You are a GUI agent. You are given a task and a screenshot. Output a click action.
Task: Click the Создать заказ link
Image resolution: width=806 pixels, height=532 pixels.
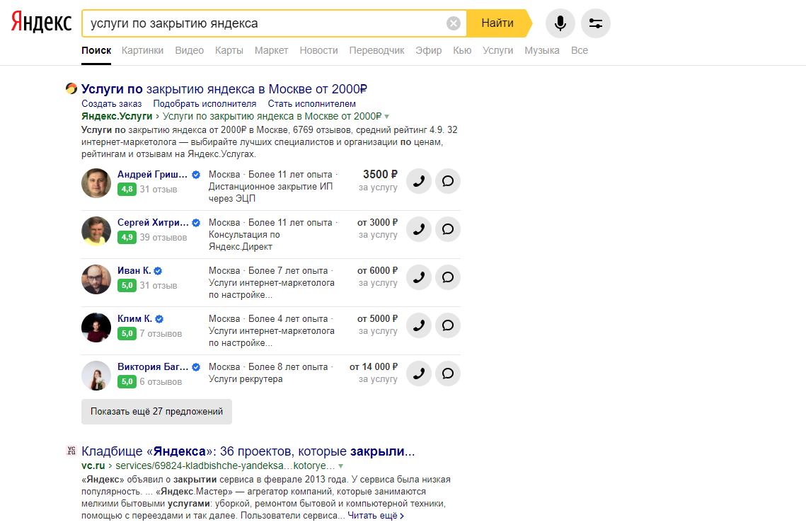point(112,104)
